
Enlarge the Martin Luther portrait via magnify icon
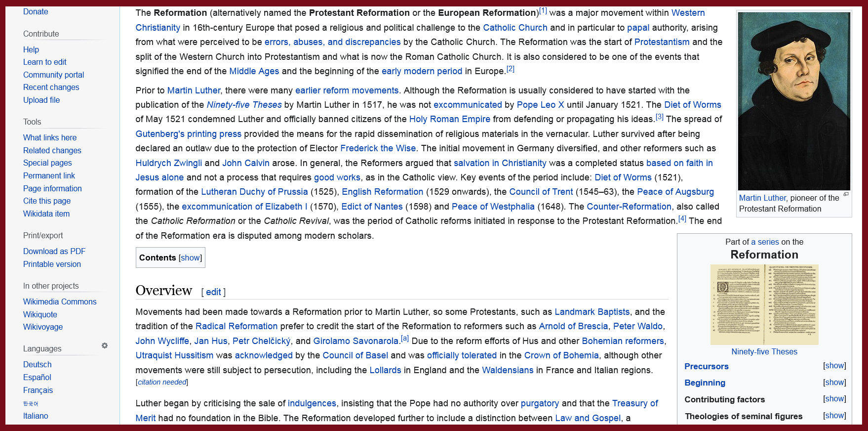(846, 194)
